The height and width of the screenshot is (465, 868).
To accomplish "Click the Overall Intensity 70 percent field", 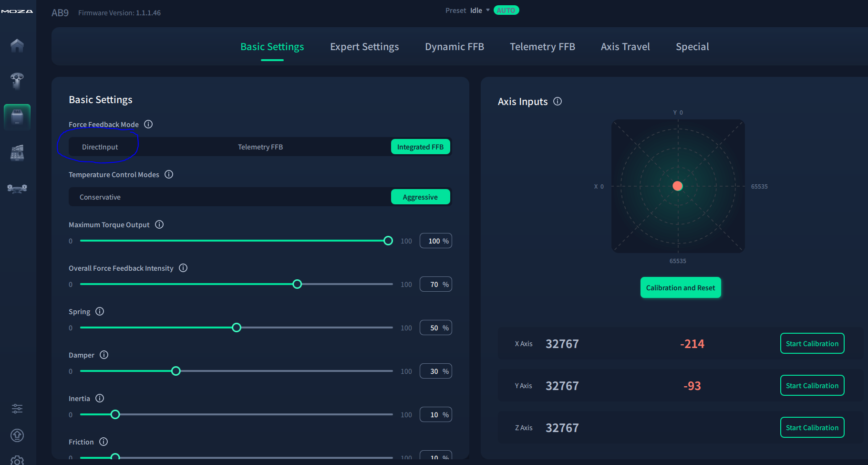I will (x=436, y=285).
